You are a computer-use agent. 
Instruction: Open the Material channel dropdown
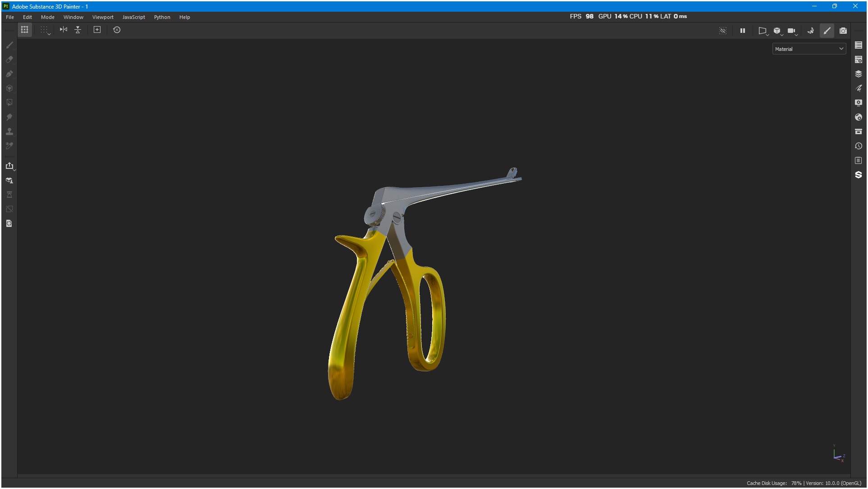809,49
